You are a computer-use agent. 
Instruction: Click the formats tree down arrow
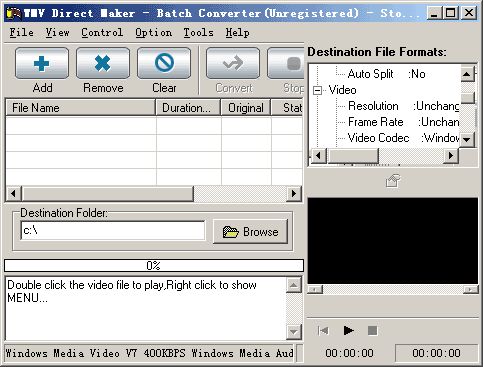click(467, 139)
